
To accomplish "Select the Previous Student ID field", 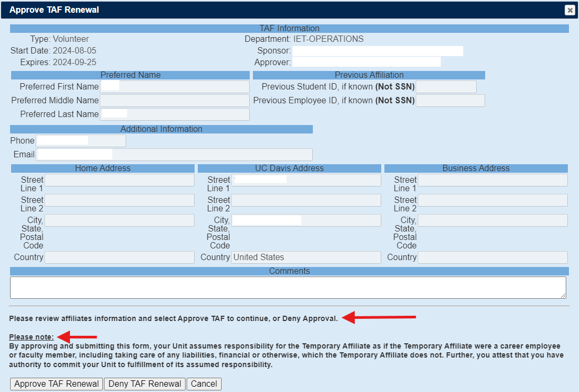I will tap(446, 87).
